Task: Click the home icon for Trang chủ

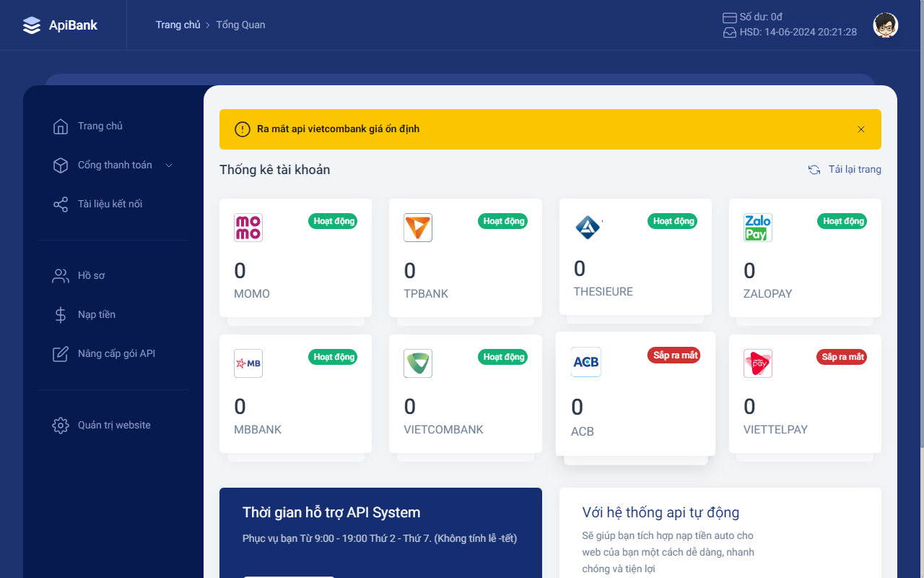Action: [61, 126]
